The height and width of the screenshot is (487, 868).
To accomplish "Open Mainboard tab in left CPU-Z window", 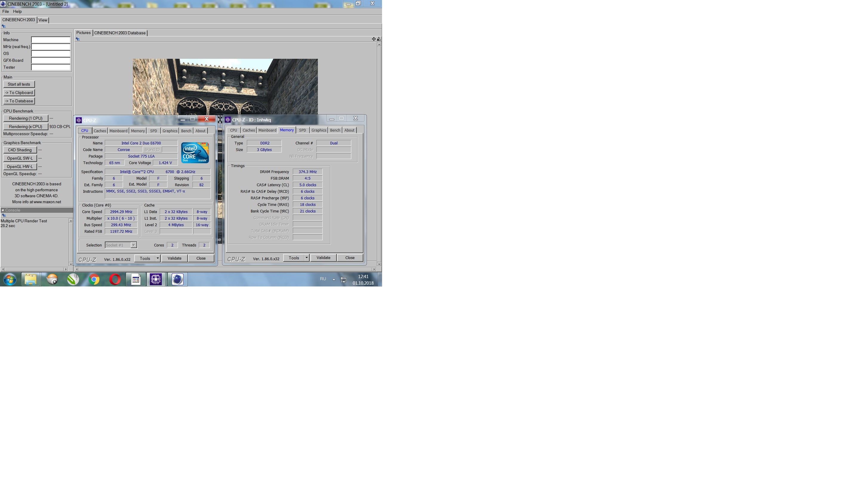I will (x=118, y=131).
